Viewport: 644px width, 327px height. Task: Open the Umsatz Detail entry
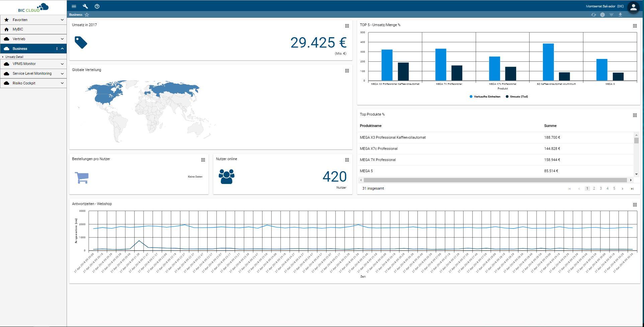pyautogui.click(x=15, y=57)
